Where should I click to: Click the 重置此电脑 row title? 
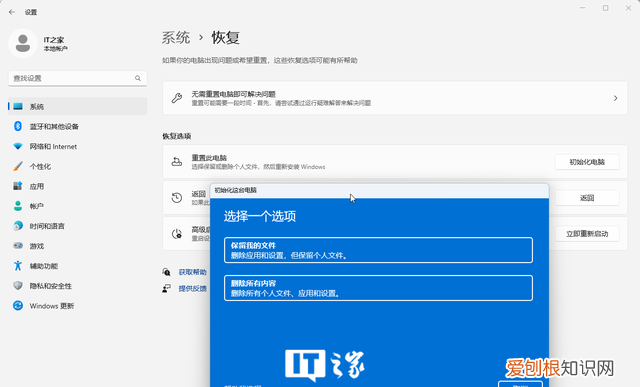[x=209, y=158]
